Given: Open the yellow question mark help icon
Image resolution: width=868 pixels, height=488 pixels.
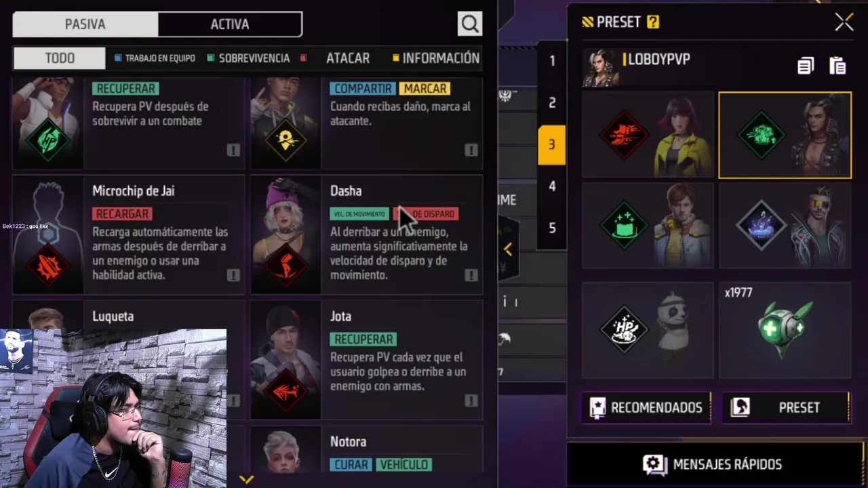Looking at the screenshot, I should coord(652,22).
